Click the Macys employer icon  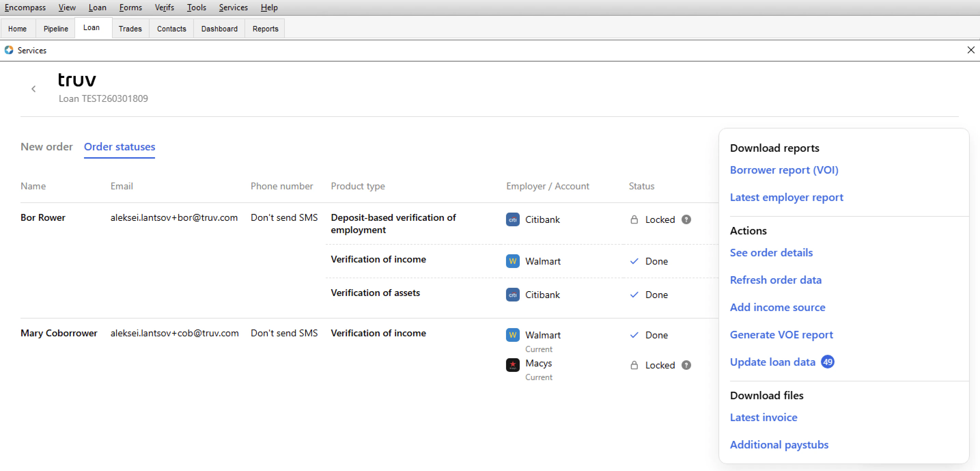(513, 364)
